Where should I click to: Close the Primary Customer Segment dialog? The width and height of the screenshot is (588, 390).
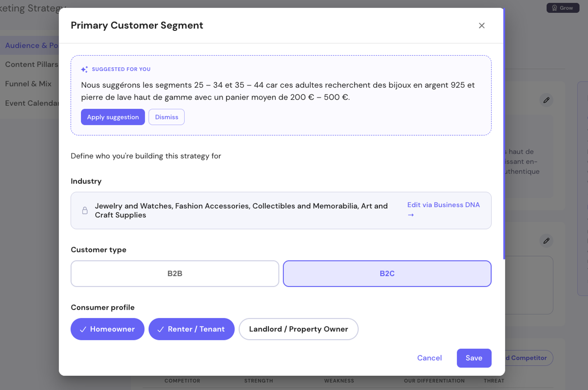[x=481, y=25]
